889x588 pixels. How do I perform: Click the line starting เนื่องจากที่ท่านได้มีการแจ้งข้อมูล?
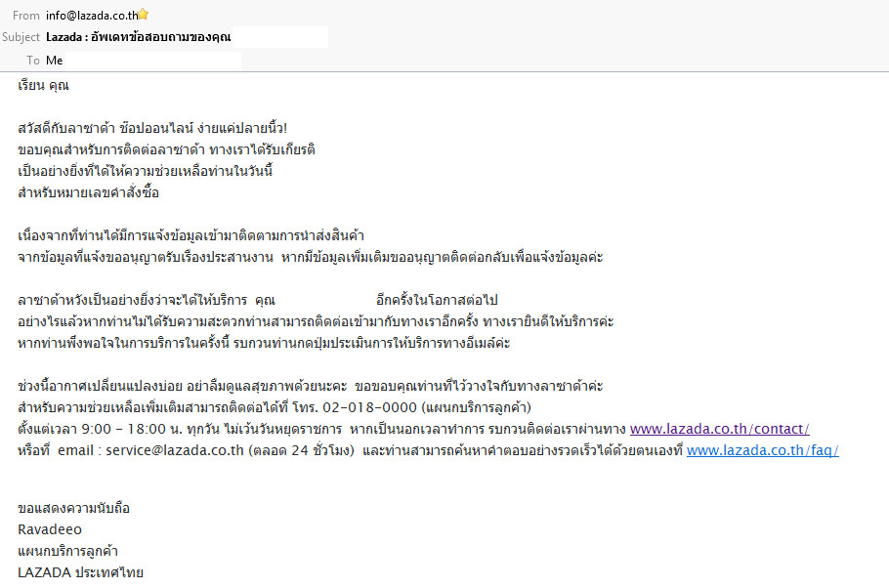coord(191,235)
